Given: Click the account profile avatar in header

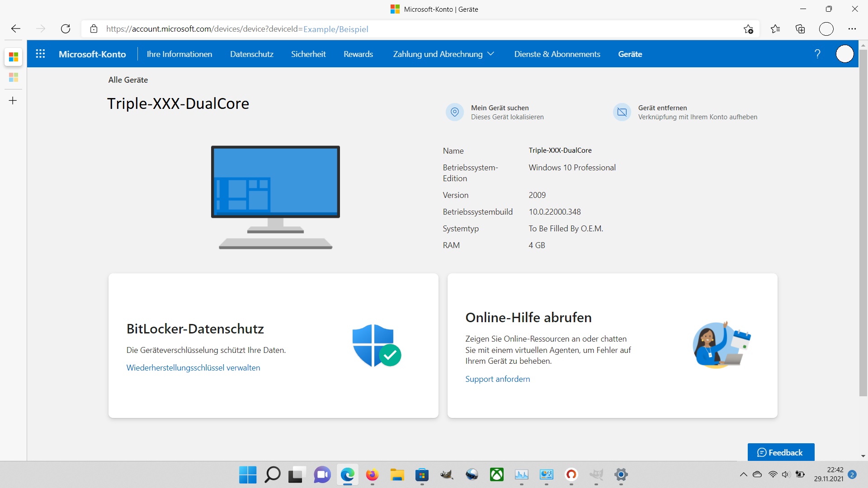Looking at the screenshot, I should [844, 54].
